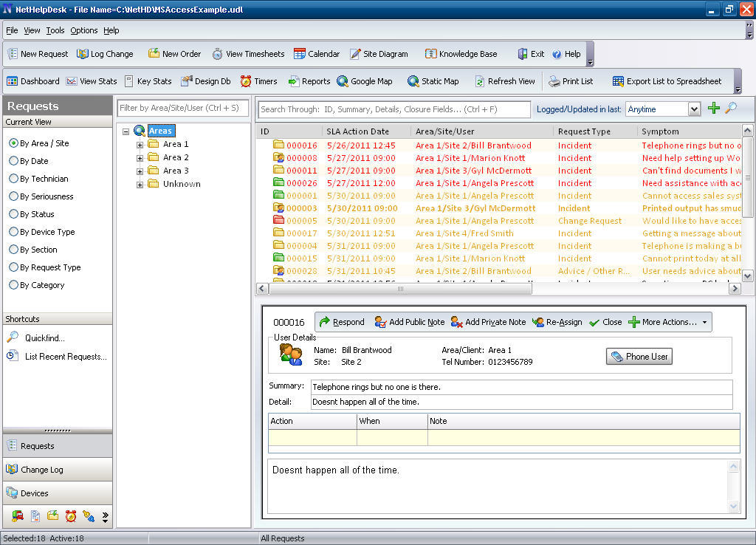Create a New Order
The height and width of the screenshot is (545, 756).
pos(174,54)
